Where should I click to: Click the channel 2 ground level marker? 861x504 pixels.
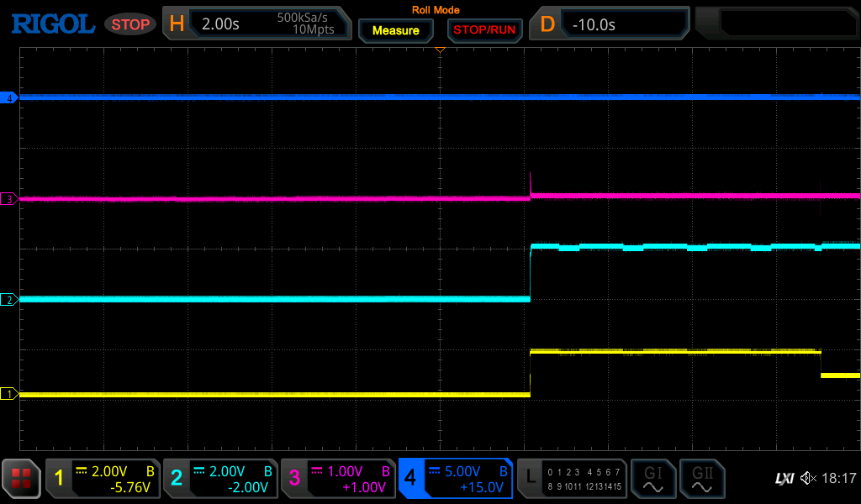[x=9, y=300]
